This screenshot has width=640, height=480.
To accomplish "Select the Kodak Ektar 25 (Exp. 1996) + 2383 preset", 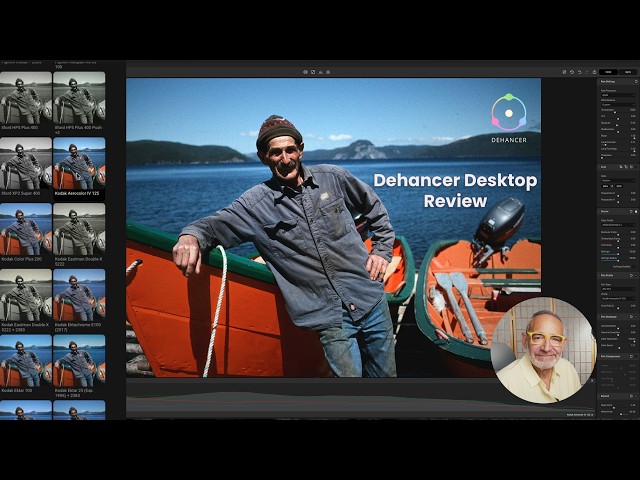I will click(79, 361).
